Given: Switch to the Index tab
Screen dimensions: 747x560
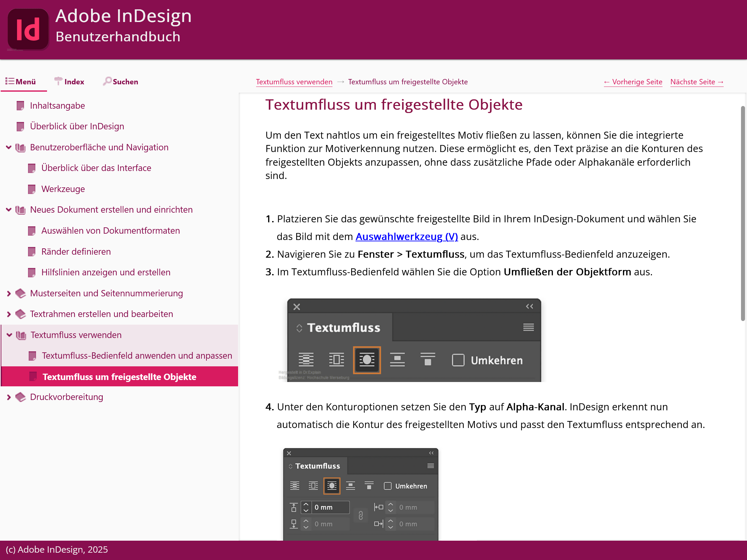Looking at the screenshot, I should (x=69, y=82).
